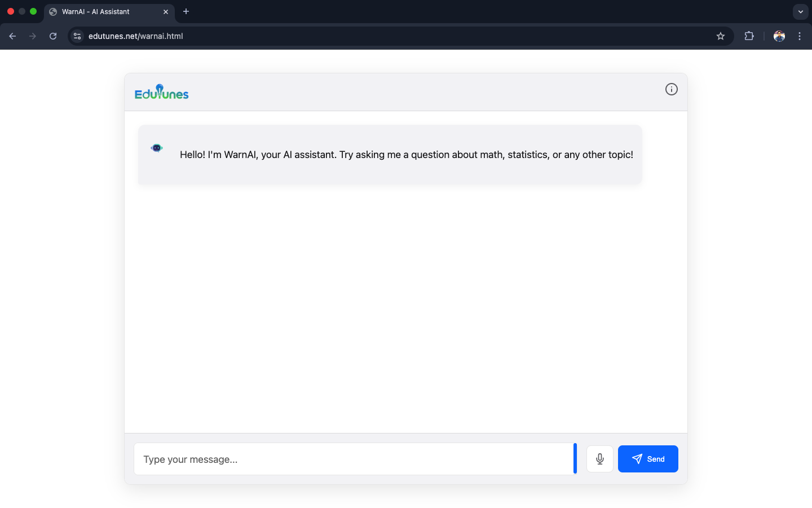Click the Send message button
This screenshot has width=812, height=508.
point(648,459)
